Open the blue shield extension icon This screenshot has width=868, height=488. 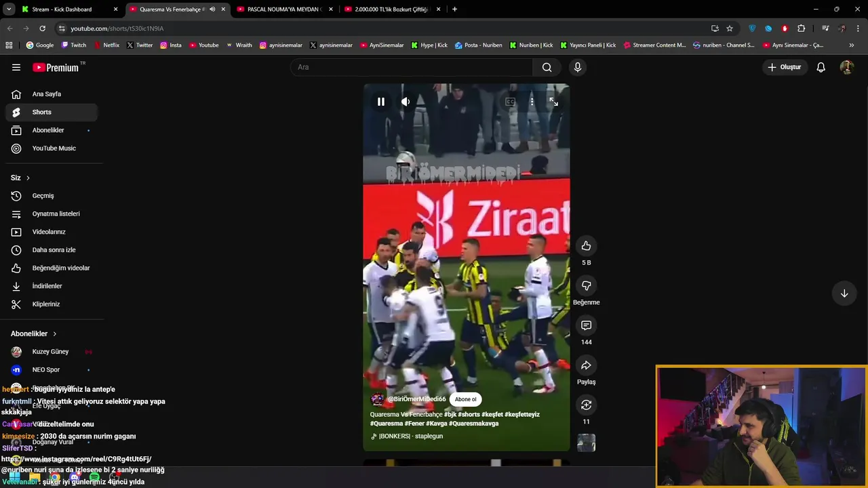752,28
